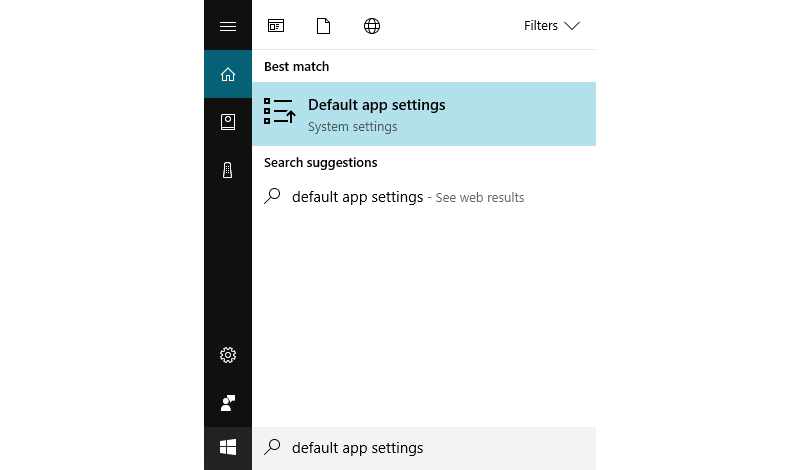This screenshot has width=800, height=470.
Task: Click the magnifier icon in search box
Action: (272, 447)
